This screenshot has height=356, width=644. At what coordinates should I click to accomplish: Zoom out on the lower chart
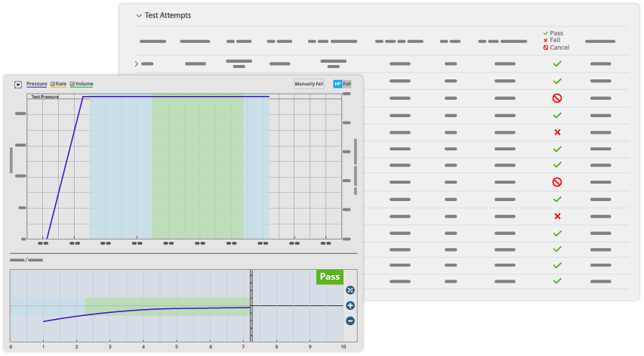click(350, 320)
